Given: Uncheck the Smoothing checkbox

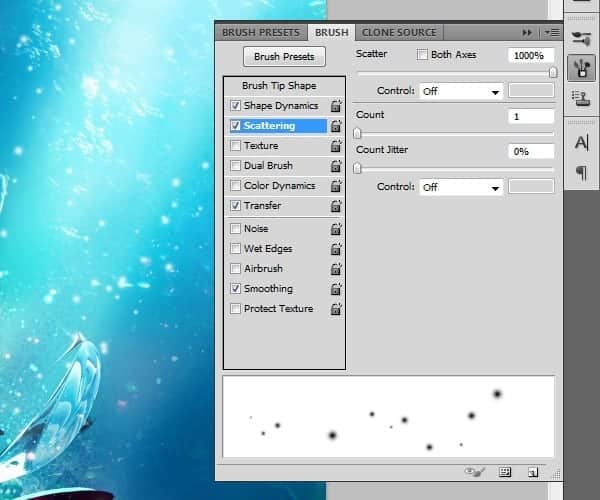Looking at the screenshot, I should (235, 288).
